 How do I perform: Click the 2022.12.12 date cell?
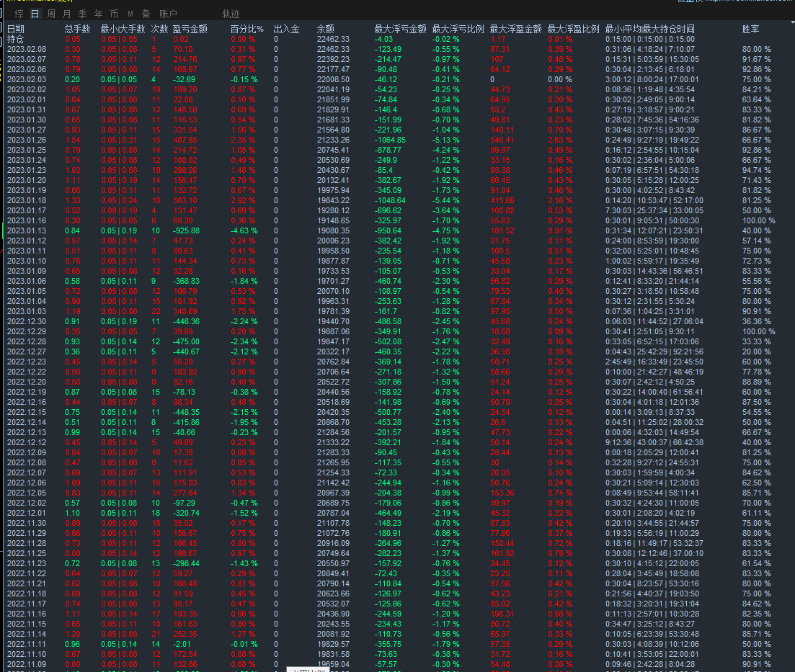tap(27, 442)
